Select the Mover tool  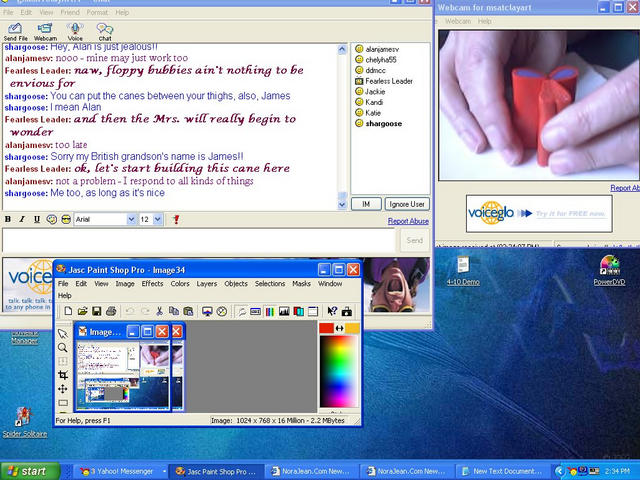[x=62, y=389]
